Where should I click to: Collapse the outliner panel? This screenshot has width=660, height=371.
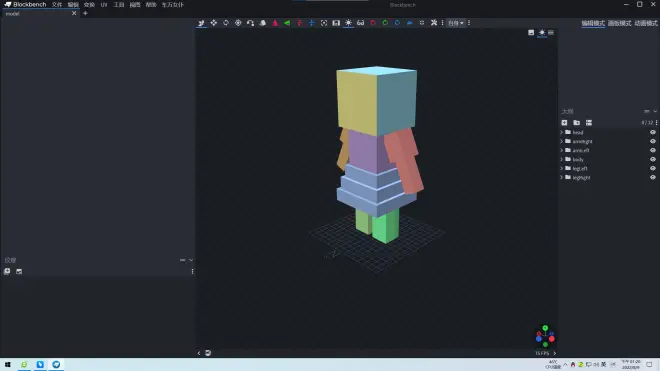(x=655, y=111)
